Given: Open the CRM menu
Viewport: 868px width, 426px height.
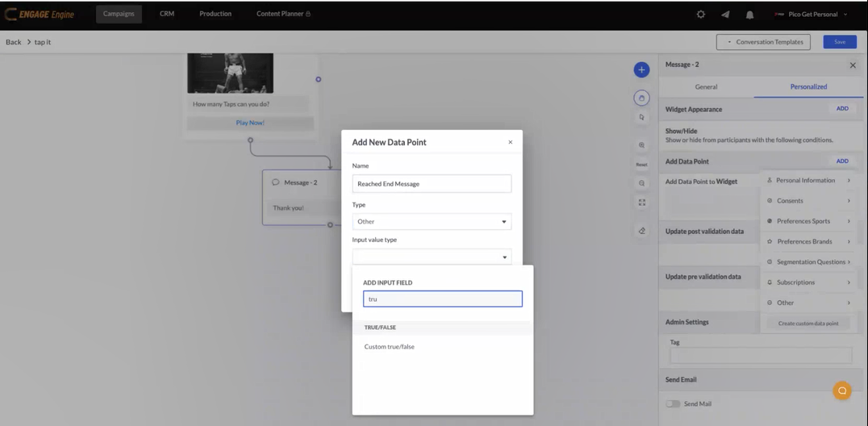Looking at the screenshot, I should (167, 14).
